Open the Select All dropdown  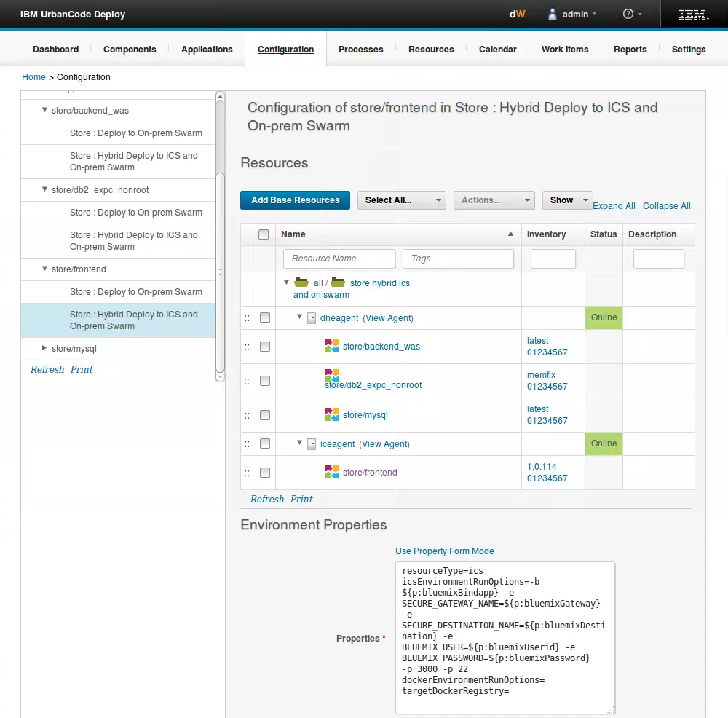coord(402,200)
